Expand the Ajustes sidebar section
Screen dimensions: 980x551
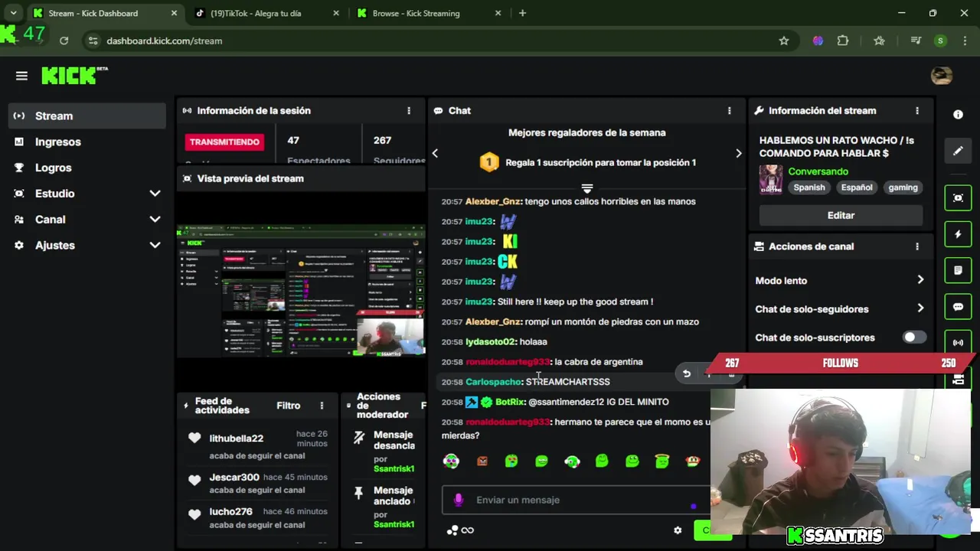(155, 246)
